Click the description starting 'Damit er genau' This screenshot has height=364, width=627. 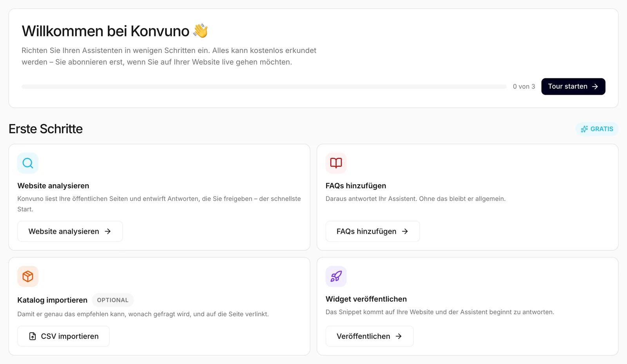[143, 314]
